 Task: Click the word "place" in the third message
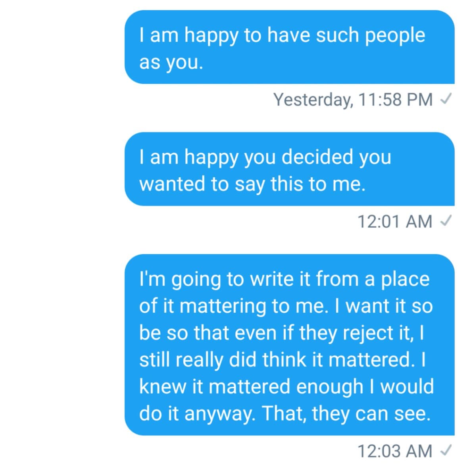coord(405,279)
